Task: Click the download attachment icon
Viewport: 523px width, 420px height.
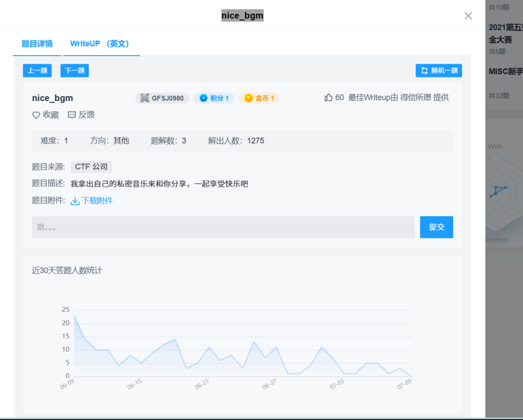Action: coord(75,201)
